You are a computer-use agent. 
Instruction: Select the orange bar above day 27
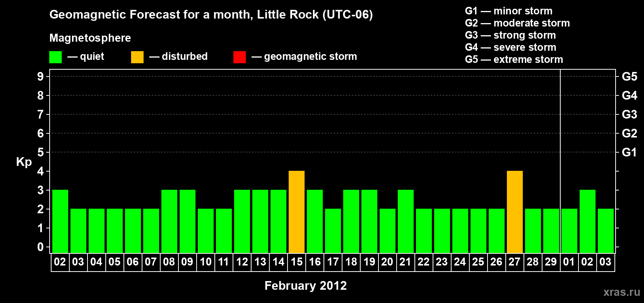(x=515, y=212)
